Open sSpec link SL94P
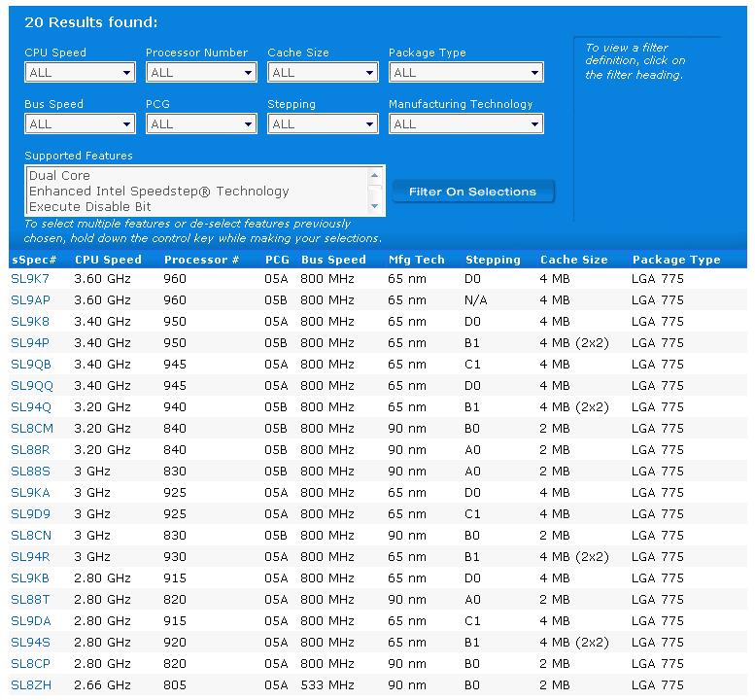 pos(30,343)
